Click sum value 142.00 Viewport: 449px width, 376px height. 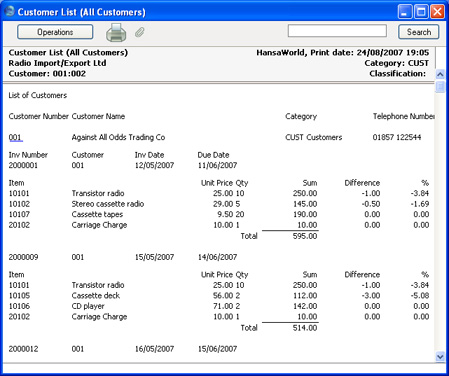(305, 306)
